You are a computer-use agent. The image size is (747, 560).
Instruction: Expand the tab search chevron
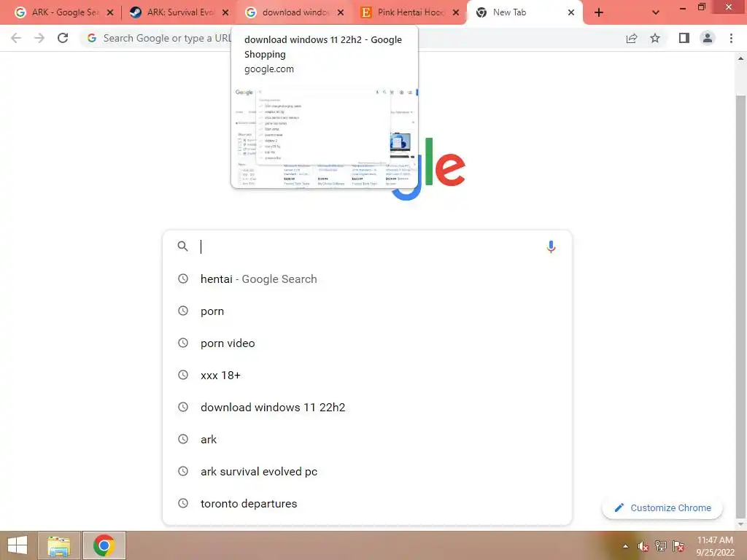[x=656, y=12]
